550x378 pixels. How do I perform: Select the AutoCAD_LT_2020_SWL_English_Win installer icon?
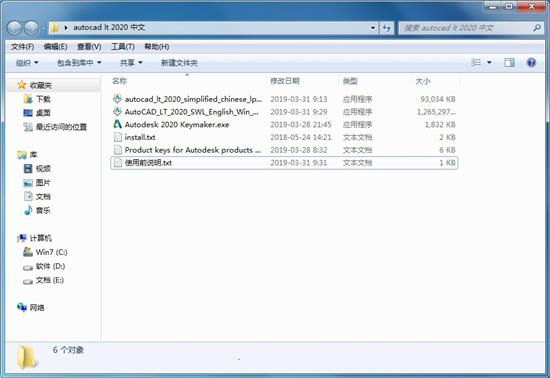(118, 112)
